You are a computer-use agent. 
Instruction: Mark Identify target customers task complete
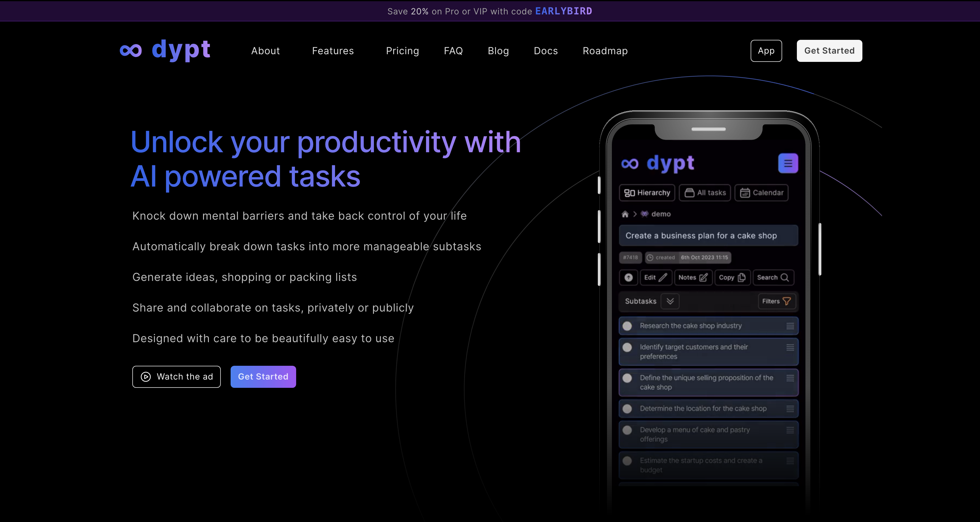[x=627, y=347]
